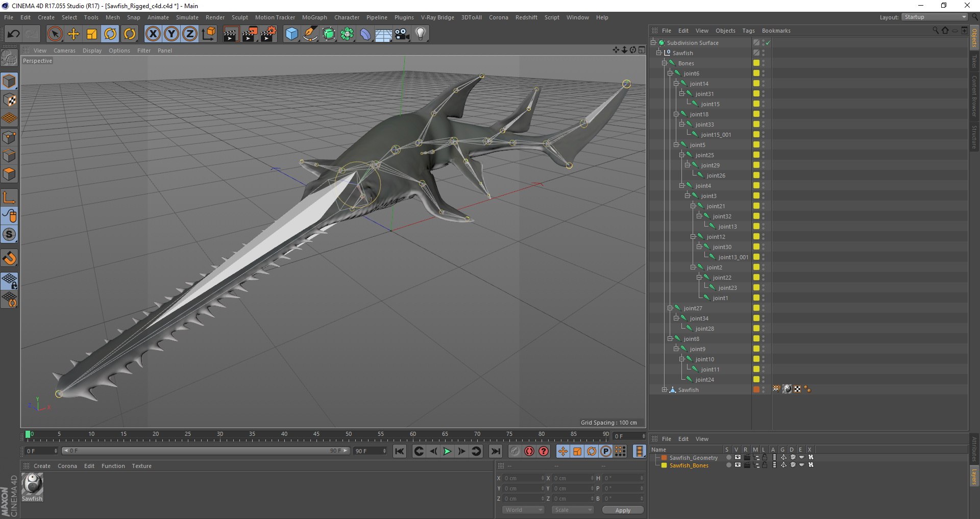The image size is (980, 519).
Task: Click the Apply button in coordinates panel
Action: point(623,510)
